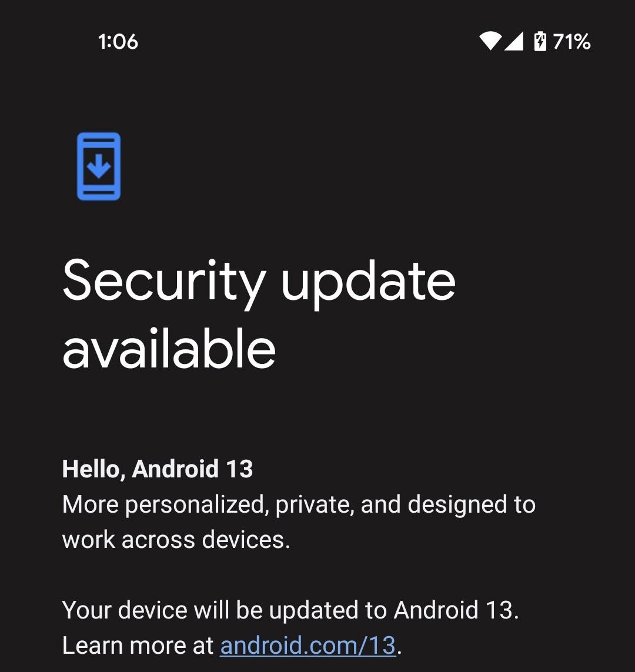This screenshot has height=672, width=635.
Task: Click the 'work across devices.' text line
Action: (176, 540)
